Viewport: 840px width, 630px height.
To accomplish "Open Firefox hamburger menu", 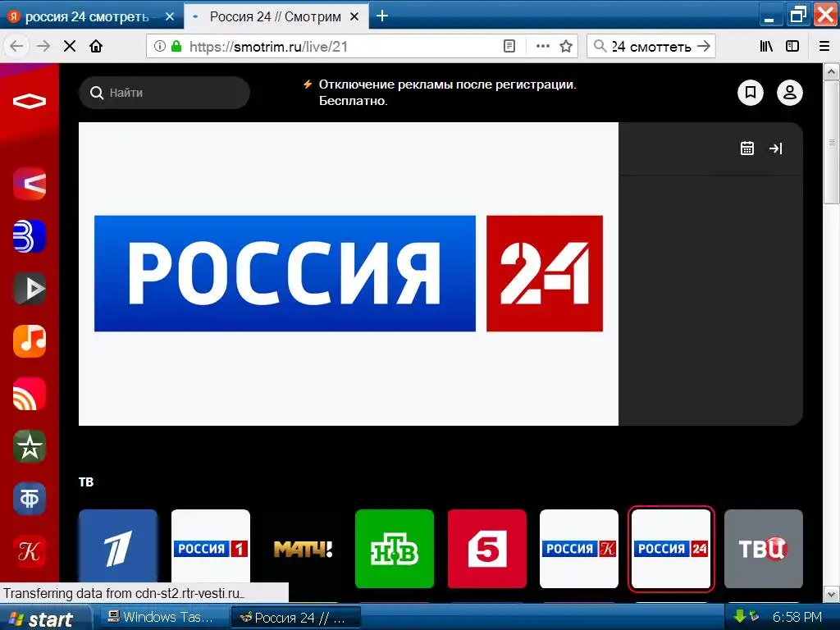I will (x=824, y=46).
